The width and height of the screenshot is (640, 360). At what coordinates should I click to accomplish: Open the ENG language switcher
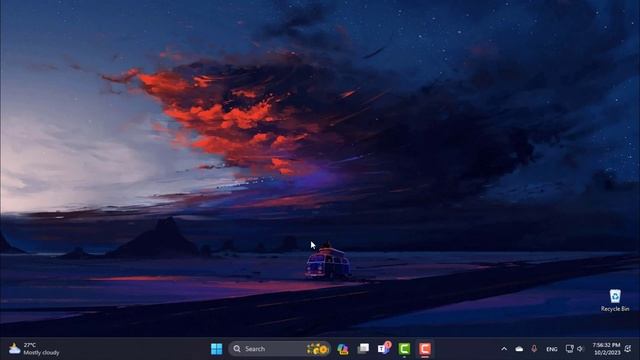pos(552,349)
